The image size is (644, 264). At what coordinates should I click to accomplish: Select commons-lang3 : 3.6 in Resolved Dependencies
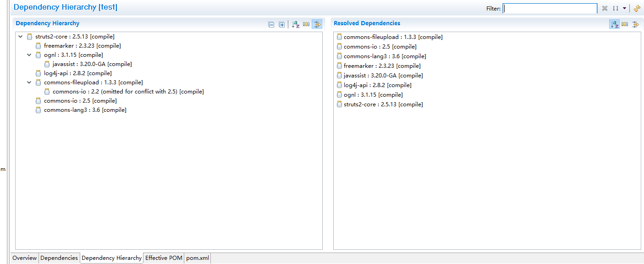click(385, 56)
